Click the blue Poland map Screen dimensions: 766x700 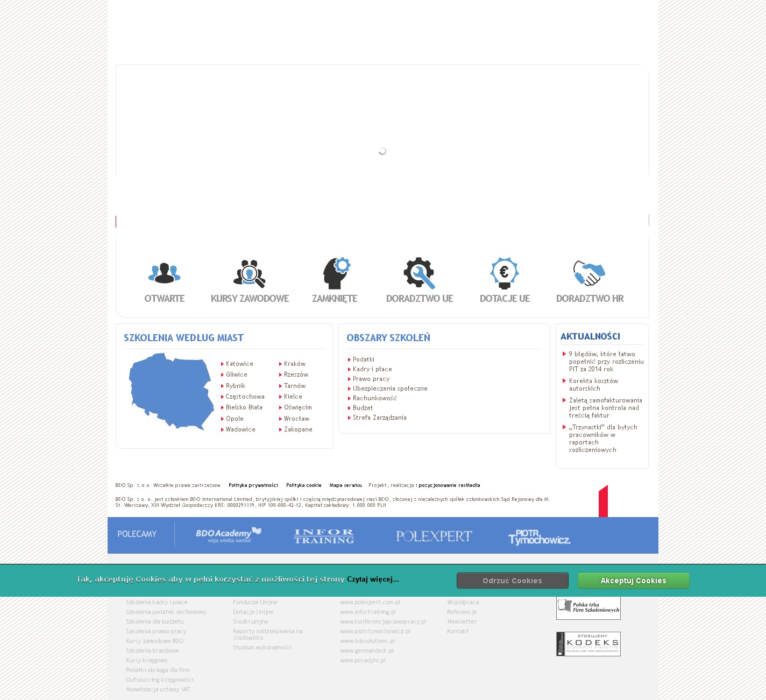169,390
